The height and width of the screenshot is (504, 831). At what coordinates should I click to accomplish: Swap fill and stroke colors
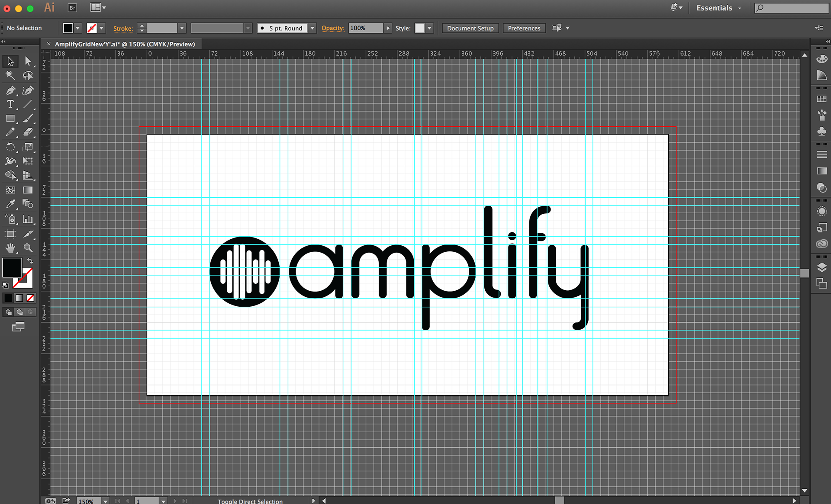tap(30, 260)
